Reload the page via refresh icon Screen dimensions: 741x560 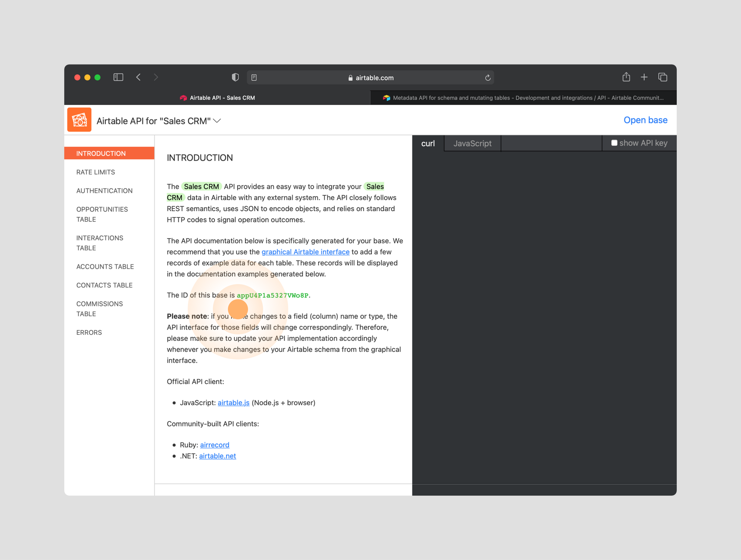(488, 77)
